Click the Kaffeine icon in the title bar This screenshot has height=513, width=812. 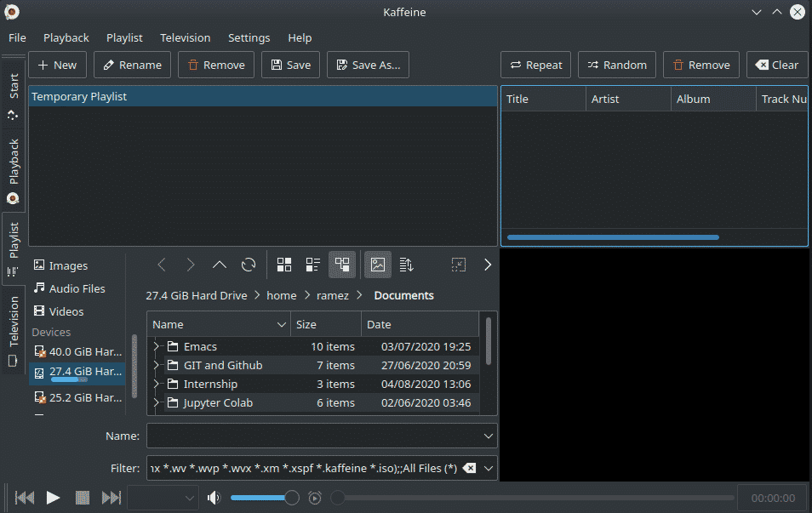pos(12,12)
